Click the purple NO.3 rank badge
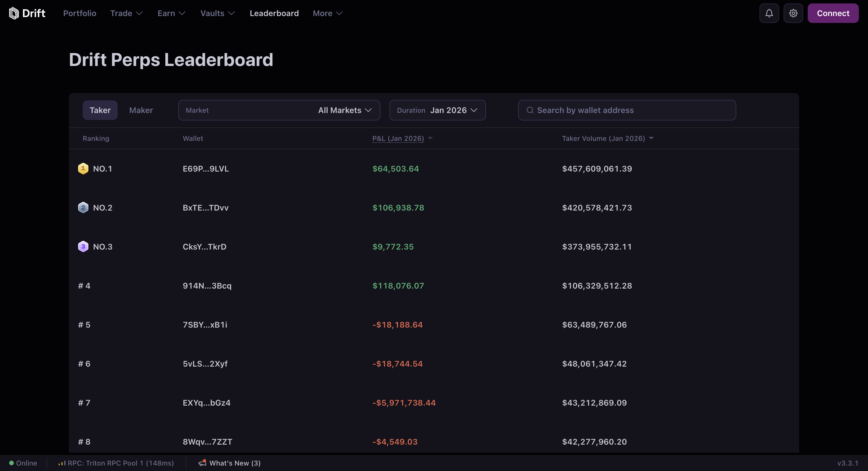868x471 pixels. [x=83, y=246]
